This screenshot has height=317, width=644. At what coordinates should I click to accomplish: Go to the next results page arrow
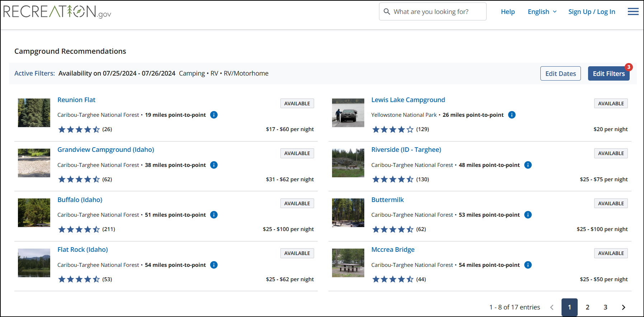(623, 307)
